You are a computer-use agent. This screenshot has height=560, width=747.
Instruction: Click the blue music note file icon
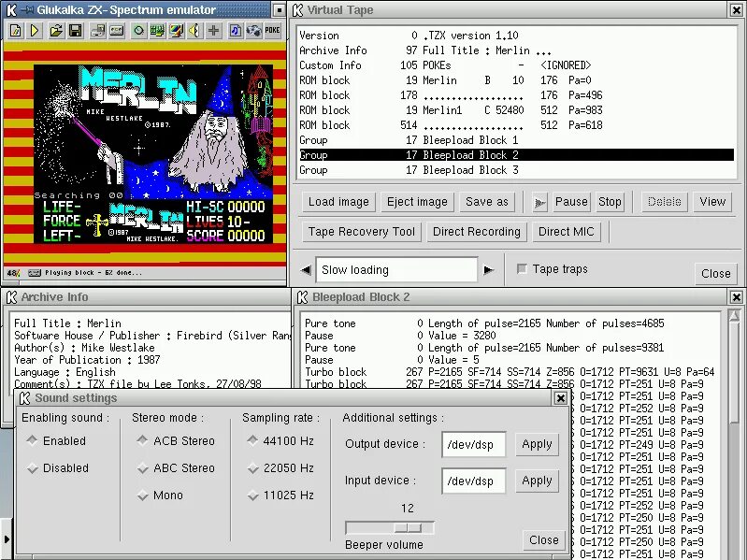point(236,31)
